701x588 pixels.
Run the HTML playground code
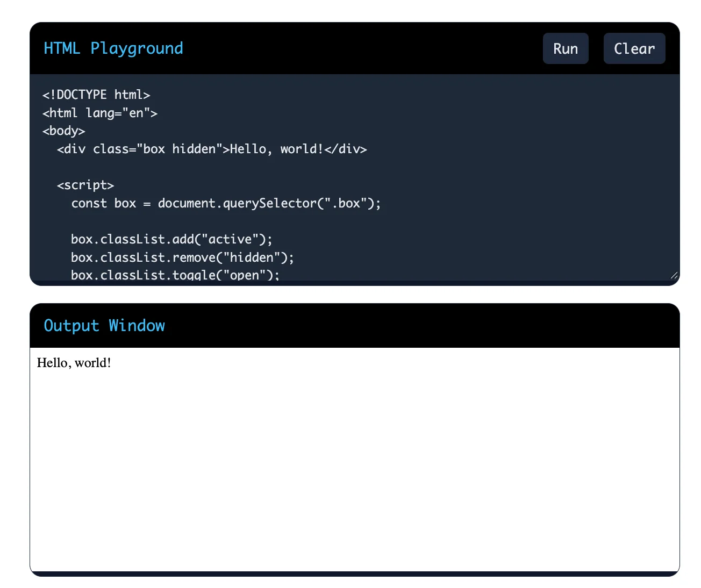pyautogui.click(x=566, y=48)
